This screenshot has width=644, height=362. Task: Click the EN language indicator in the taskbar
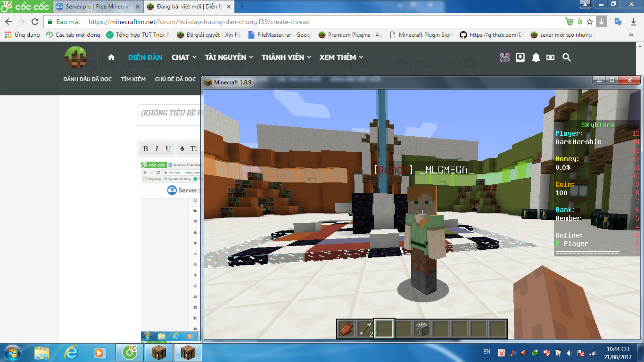[x=487, y=352]
